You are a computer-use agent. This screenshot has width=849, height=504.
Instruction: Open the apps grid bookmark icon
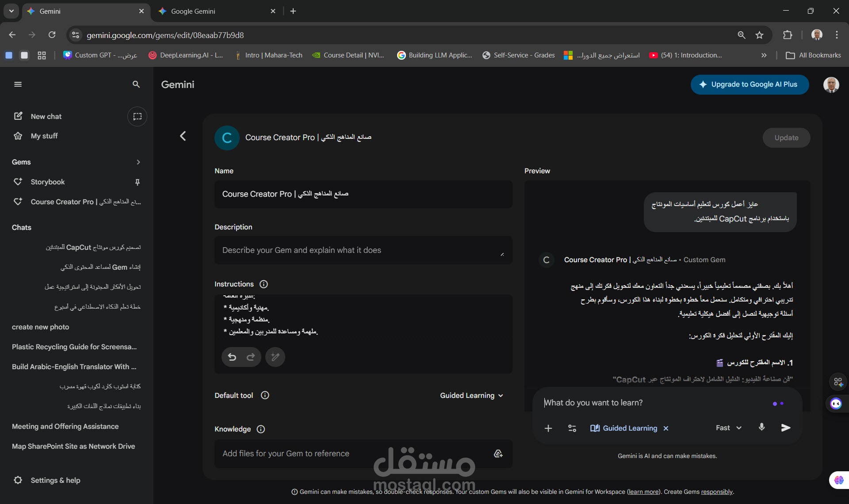tap(42, 55)
